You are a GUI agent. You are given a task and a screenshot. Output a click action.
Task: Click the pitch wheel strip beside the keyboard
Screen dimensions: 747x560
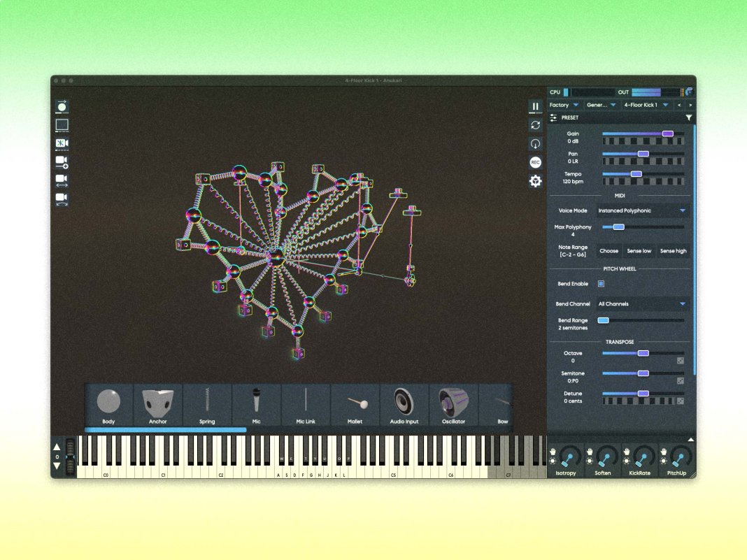click(x=70, y=457)
